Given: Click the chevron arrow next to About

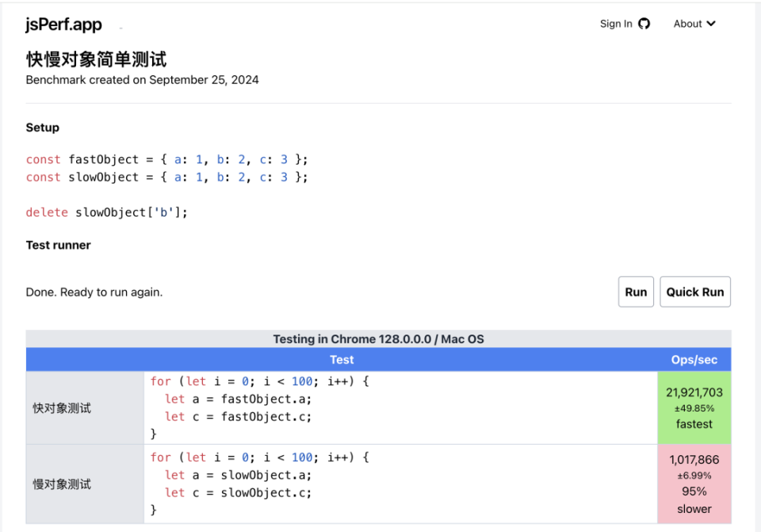Looking at the screenshot, I should pos(711,24).
